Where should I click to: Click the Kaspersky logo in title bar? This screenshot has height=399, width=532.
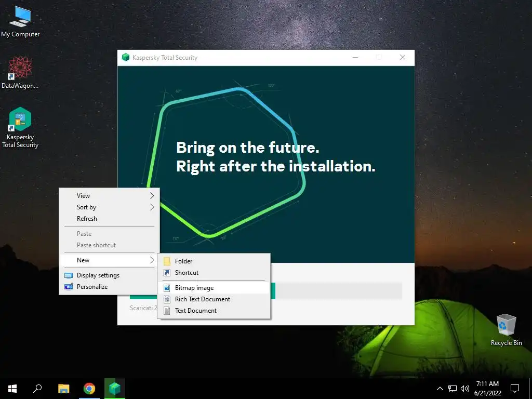coord(126,57)
